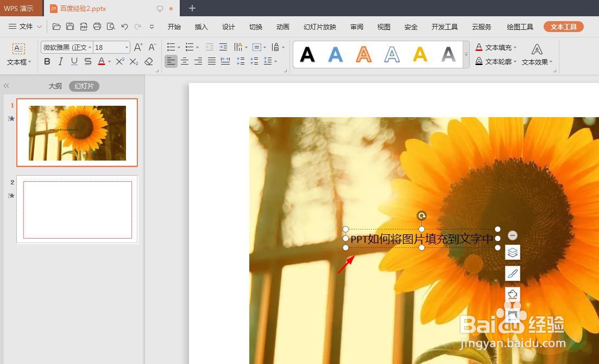Open the 插入 tab
The width and height of the screenshot is (599, 364).
[201, 27]
